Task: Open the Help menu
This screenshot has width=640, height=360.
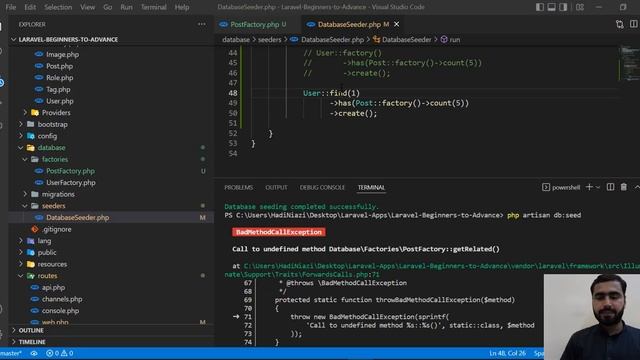Action: click(182, 7)
